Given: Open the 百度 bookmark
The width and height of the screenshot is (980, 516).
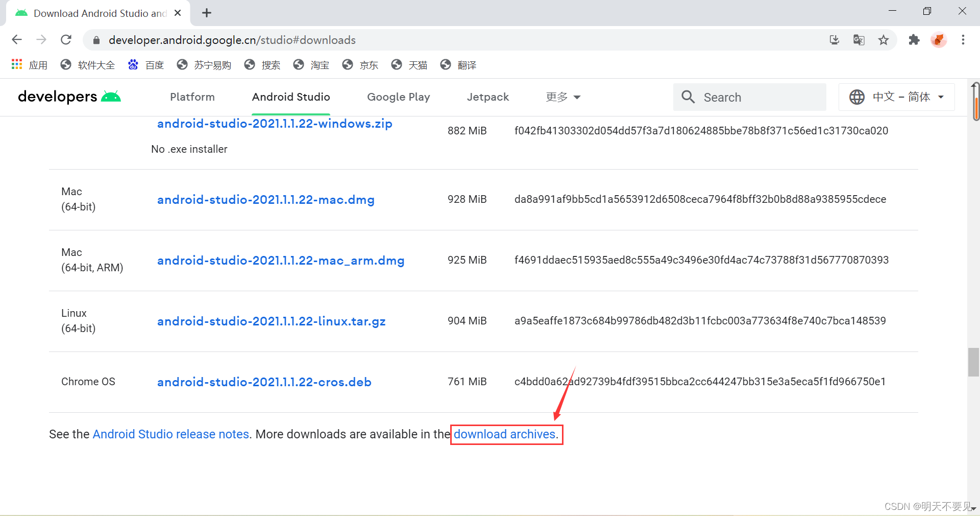Looking at the screenshot, I should coord(146,65).
